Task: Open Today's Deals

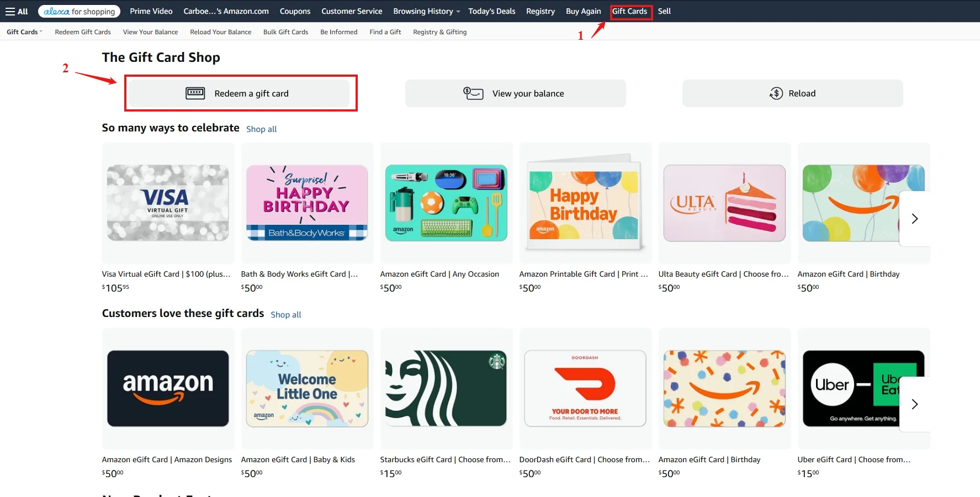Action: click(x=492, y=11)
